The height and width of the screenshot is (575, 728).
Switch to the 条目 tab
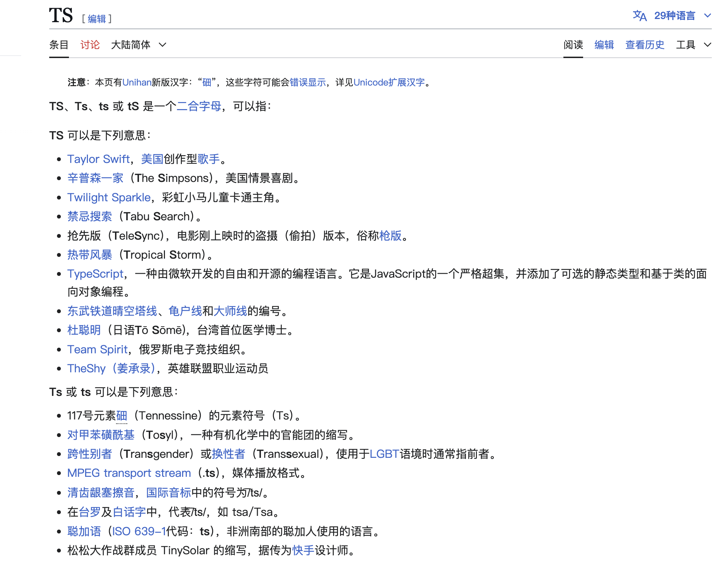pyautogui.click(x=59, y=45)
